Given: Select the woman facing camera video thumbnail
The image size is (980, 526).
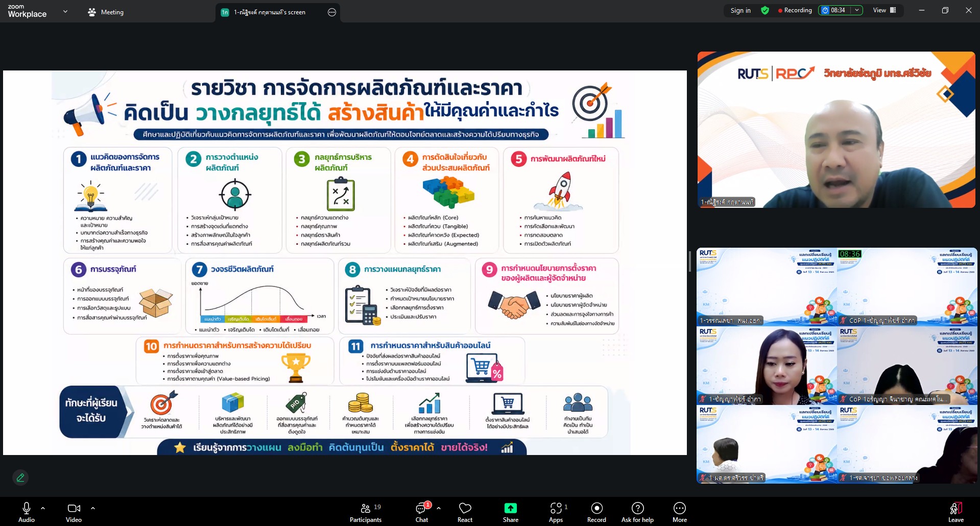Looking at the screenshot, I should point(767,366).
